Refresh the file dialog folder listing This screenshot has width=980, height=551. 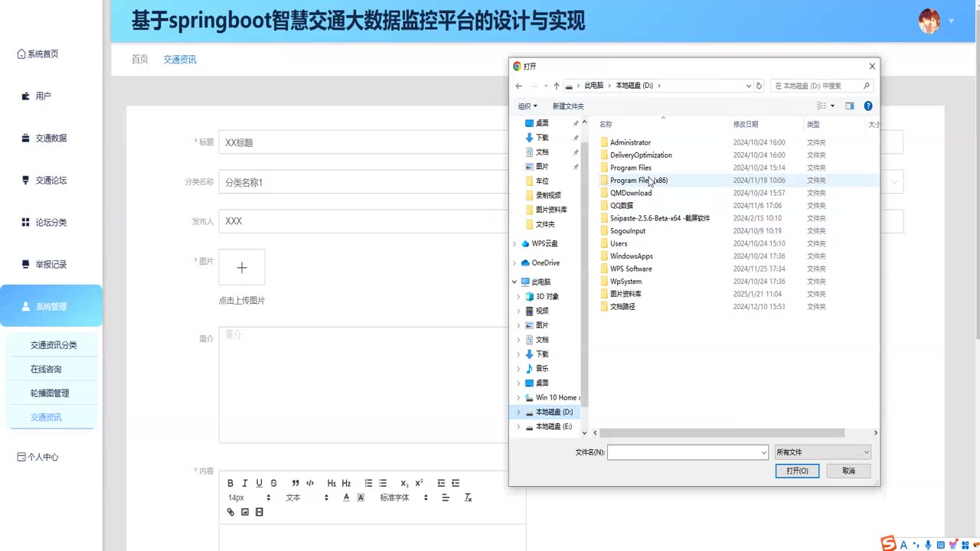point(759,86)
